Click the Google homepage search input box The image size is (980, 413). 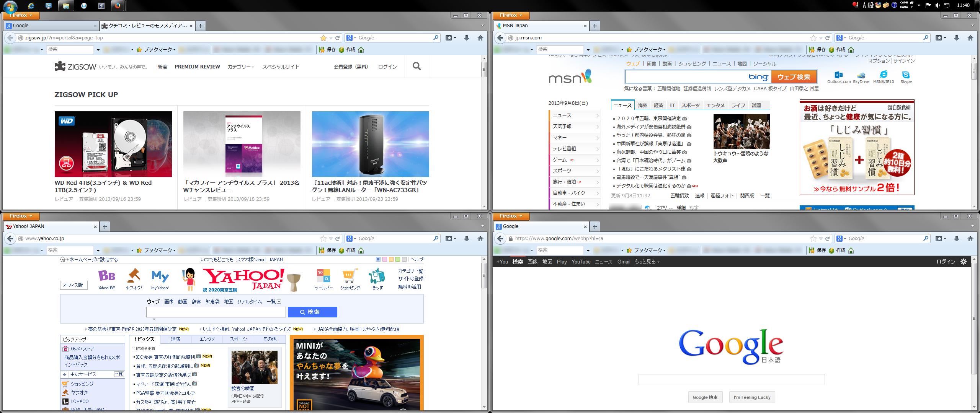click(731, 380)
